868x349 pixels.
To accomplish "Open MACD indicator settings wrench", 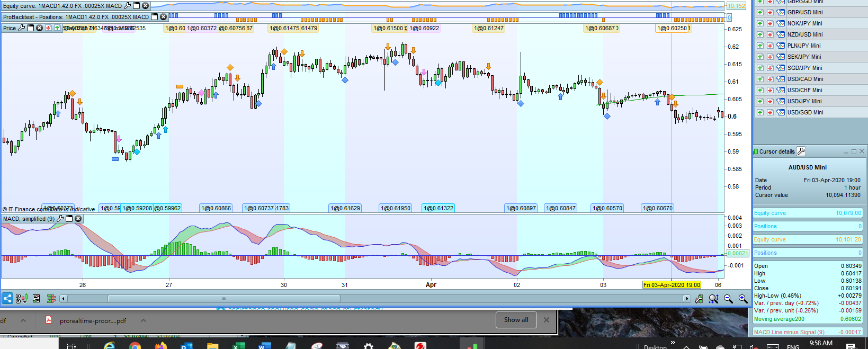I will coord(60,219).
